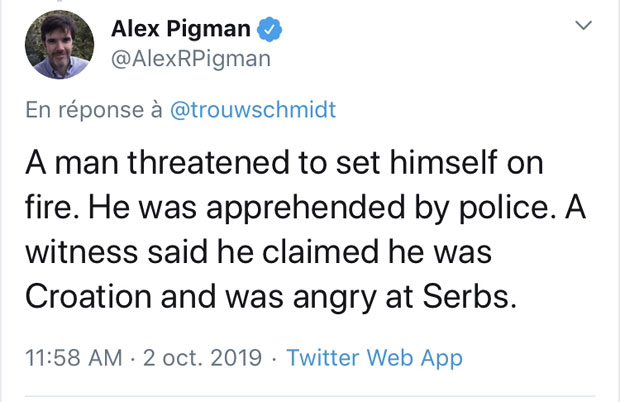Click the 'En réponse à' label
The width and height of the screenshot is (620, 402).
pyautogui.click(x=93, y=109)
